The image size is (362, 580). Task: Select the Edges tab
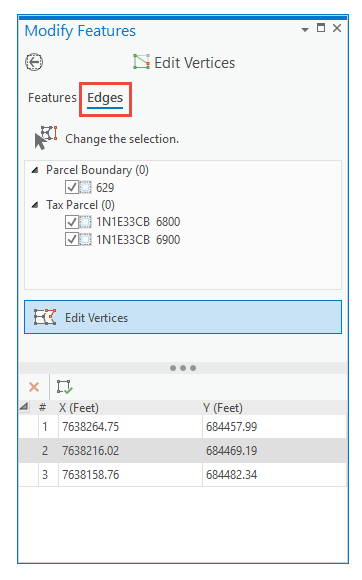coord(105,98)
